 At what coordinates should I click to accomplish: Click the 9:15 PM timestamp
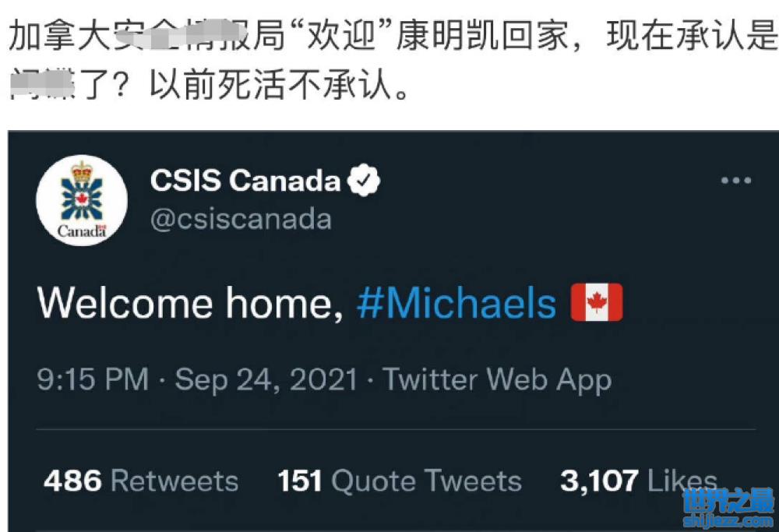point(93,379)
